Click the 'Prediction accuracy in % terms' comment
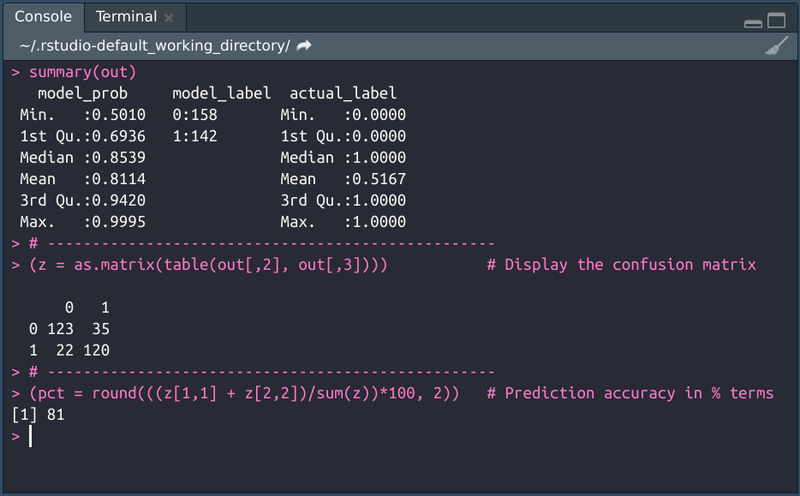The image size is (800, 496). pos(630,393)
